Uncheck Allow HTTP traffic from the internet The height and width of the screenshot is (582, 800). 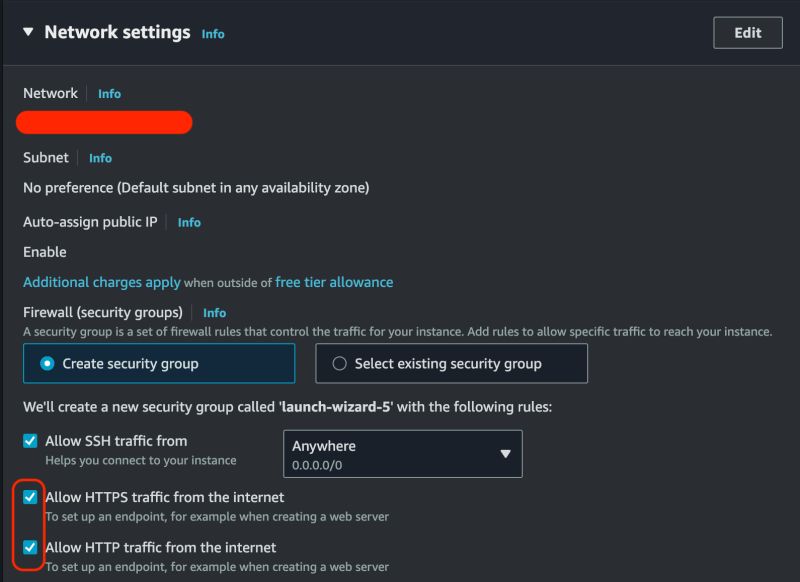click(x=30, y=547)
